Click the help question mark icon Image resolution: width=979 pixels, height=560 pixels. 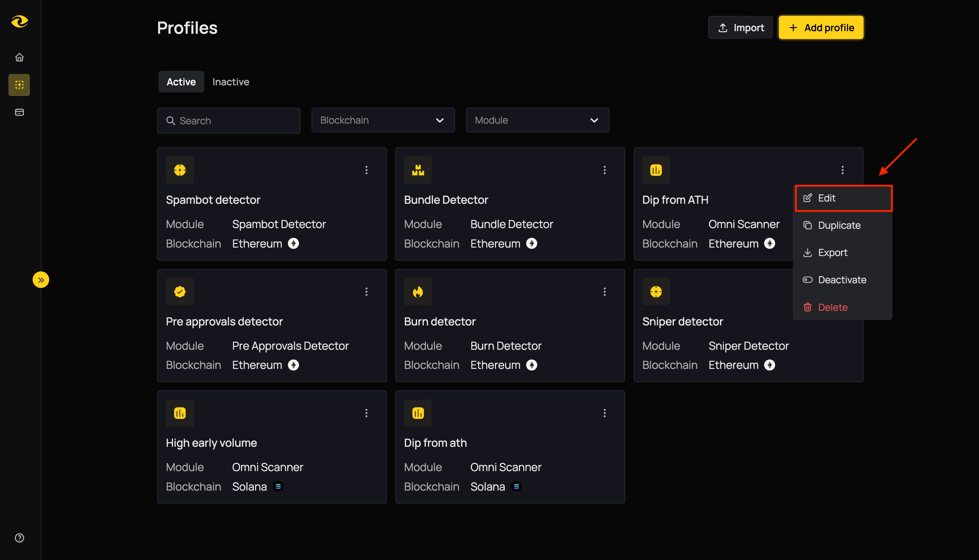point(19,538)
